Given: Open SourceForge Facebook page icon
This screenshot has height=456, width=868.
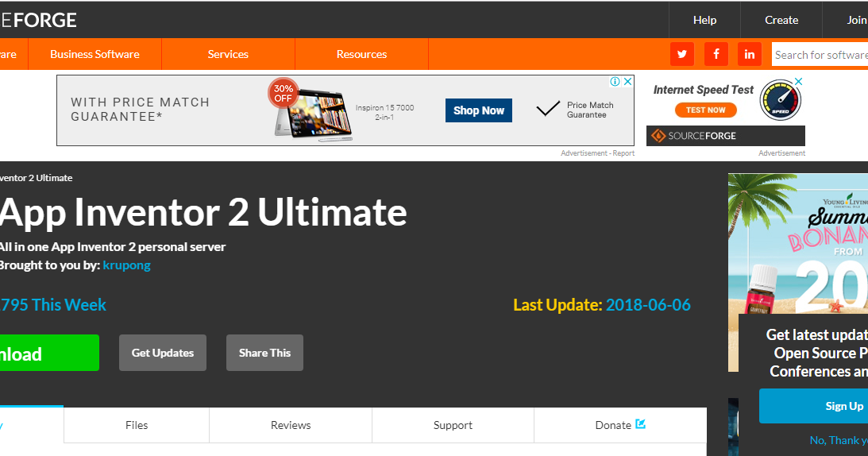Looking at the screenshot, I should click(x=716, y=54).
